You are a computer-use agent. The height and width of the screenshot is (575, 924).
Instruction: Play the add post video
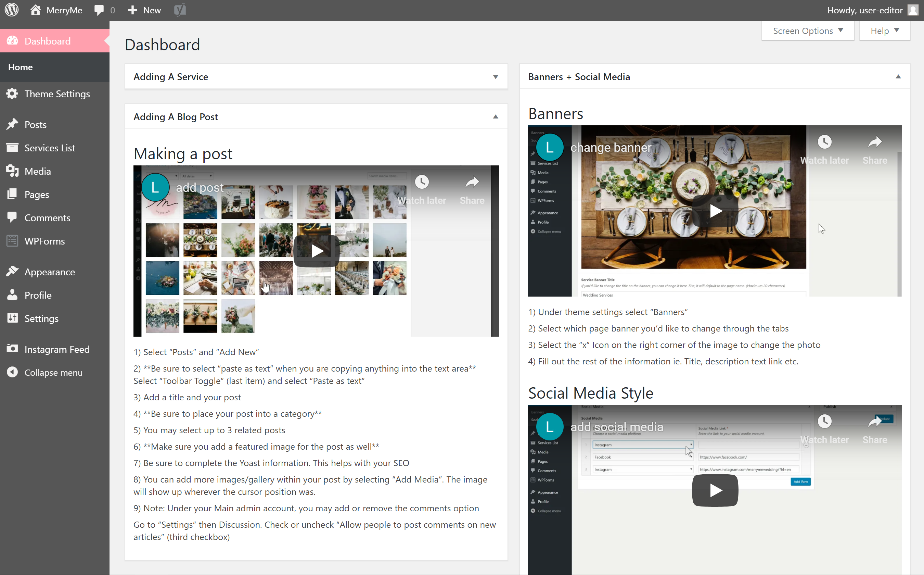(x=317, y=251)
